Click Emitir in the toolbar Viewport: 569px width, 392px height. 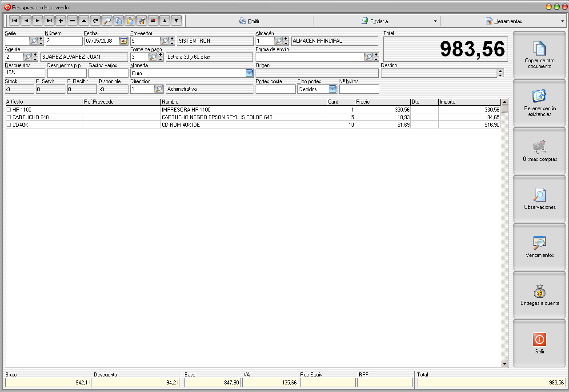(249, 21)
